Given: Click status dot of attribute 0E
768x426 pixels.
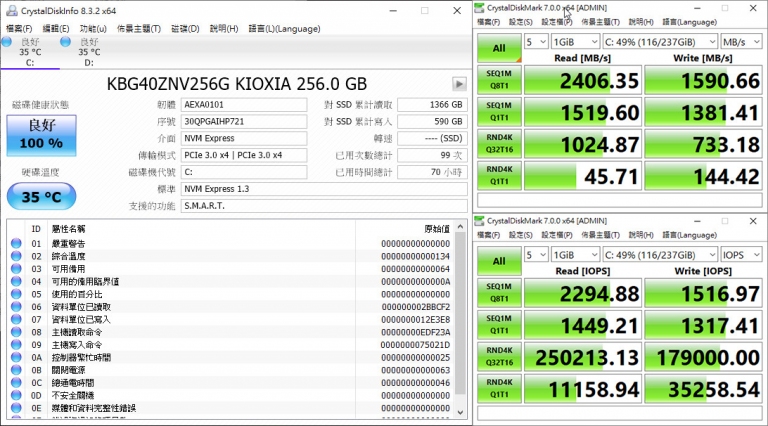Looking at the screenshot, I should [x=16, y=408].
